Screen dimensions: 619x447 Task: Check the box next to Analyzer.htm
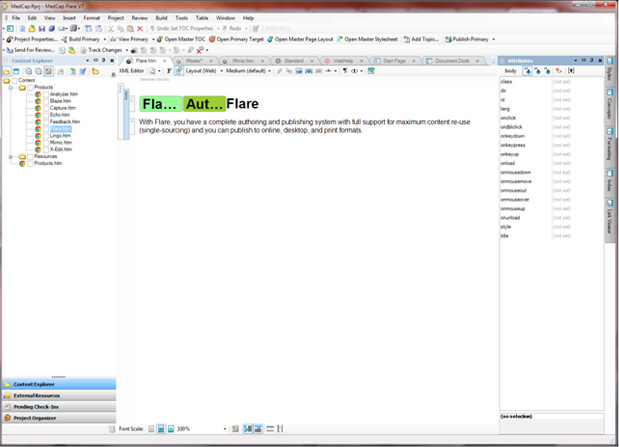click(x=46, y=94)
